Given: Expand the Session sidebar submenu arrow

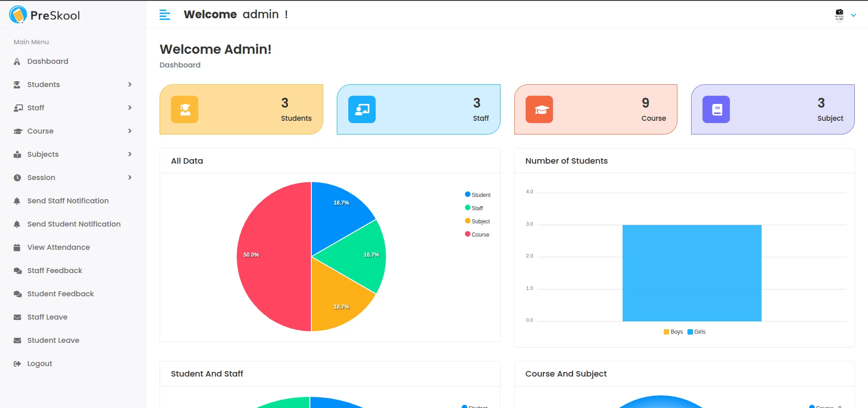Looking at the screenshot, I should (x=130, y=177).
